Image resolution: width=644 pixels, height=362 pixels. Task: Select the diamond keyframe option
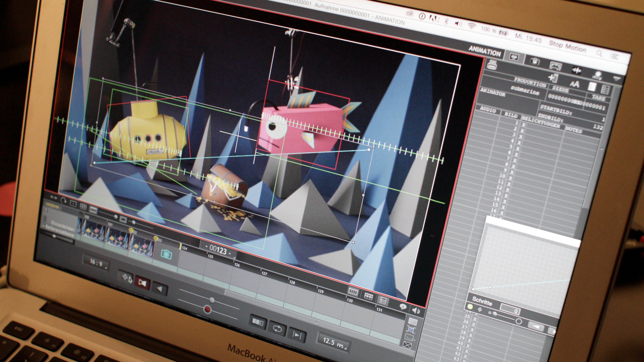pyautogui.click(x=479, y=309)
